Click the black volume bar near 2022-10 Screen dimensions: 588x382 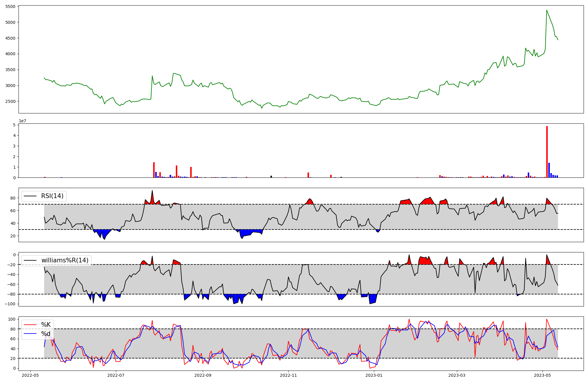pyautogui.click(x=271, y=177)
